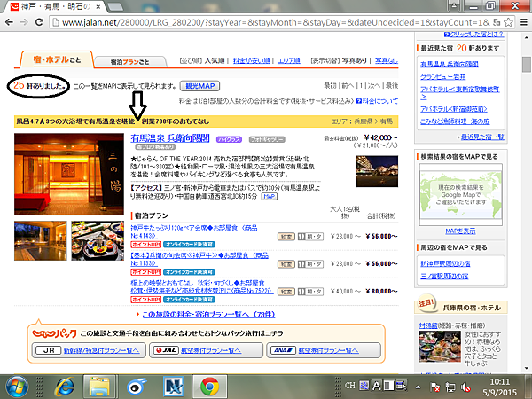
Task: Open the アパホテル〈新宿御苑前〉 sidebar link
Action: (x=454, y=109)
